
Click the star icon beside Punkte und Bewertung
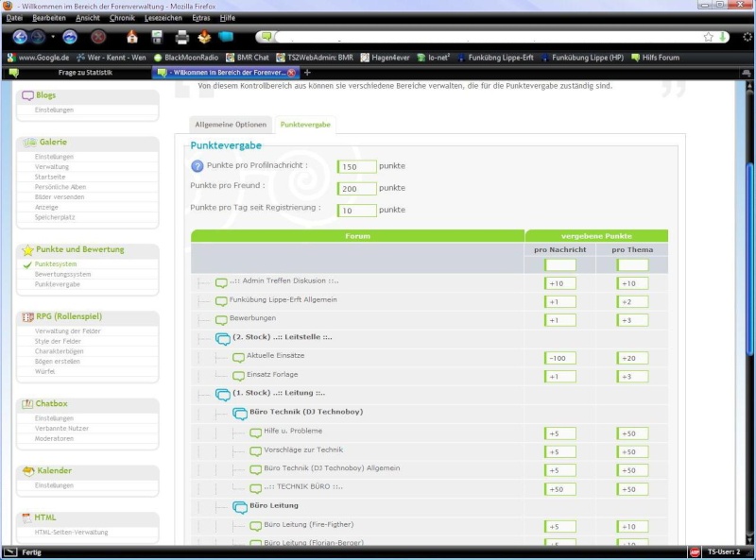click(27, 249)
